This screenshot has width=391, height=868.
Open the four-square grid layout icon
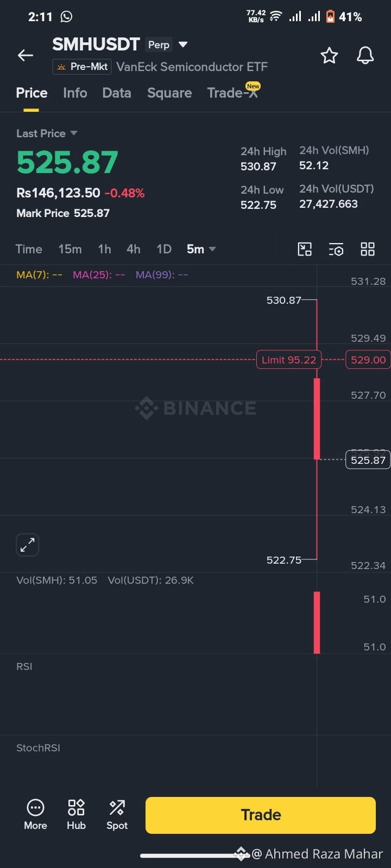click(368, 249)
